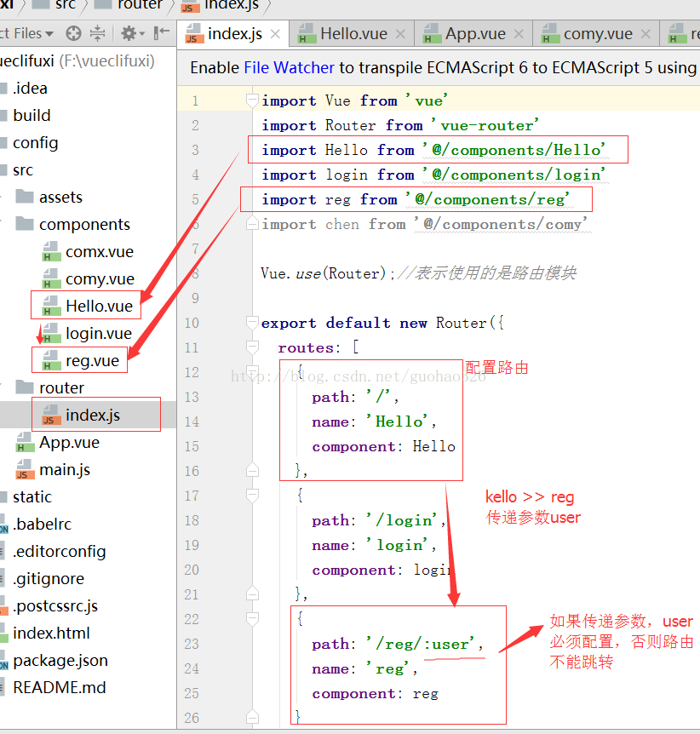
Task: Open comy.vue in the project tree
Action: click(x=100, y=278)
